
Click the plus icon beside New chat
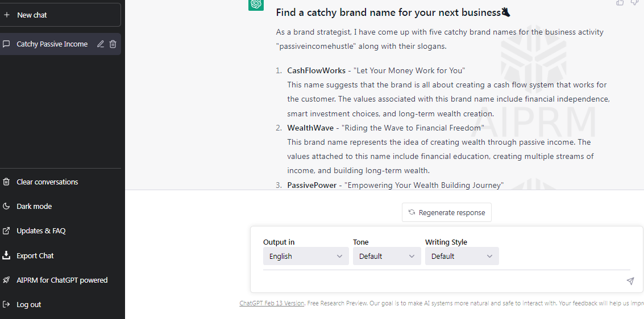pos(7,15)
